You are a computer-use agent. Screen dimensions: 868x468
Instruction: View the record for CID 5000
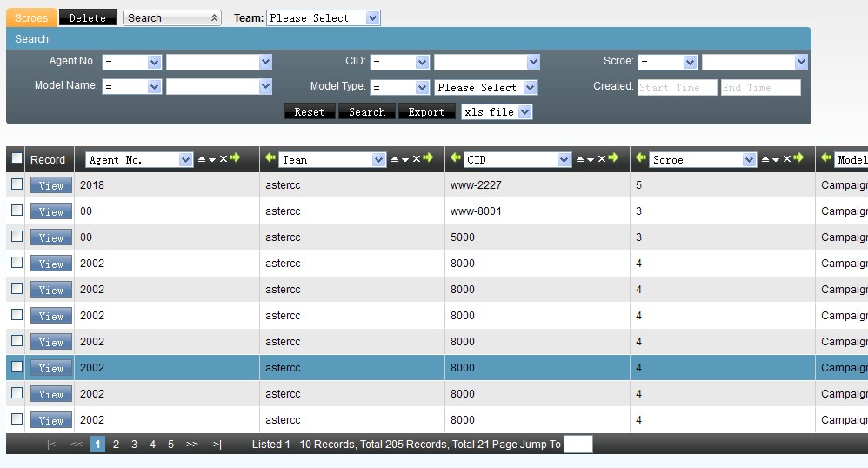pos(51,237)
